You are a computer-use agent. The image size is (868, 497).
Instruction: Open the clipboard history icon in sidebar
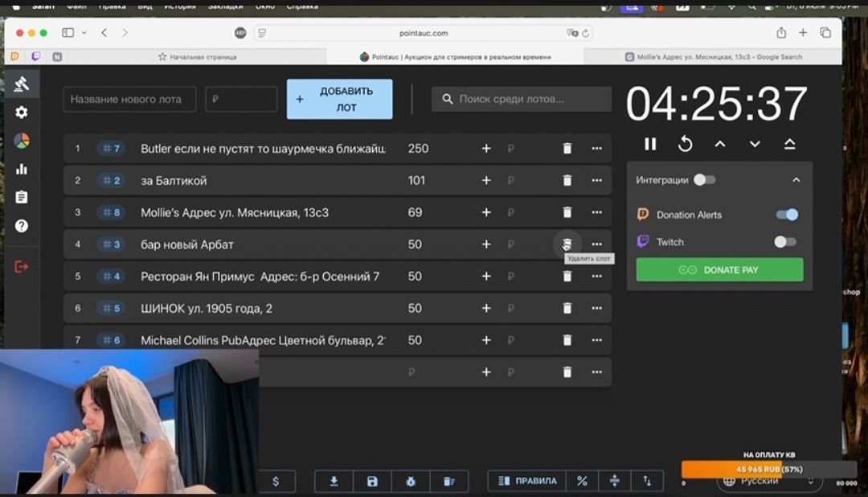pos(22,197)
